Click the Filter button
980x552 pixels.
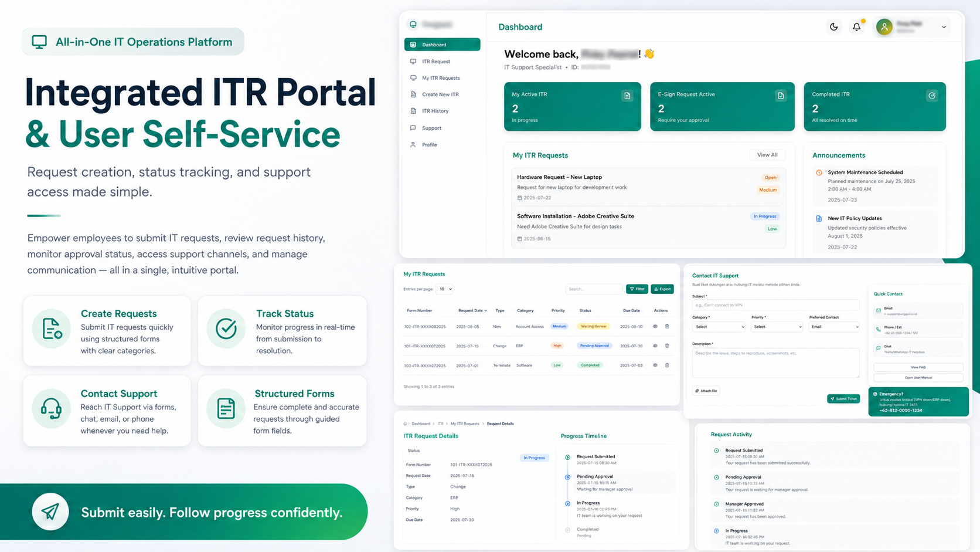[637, 289]
